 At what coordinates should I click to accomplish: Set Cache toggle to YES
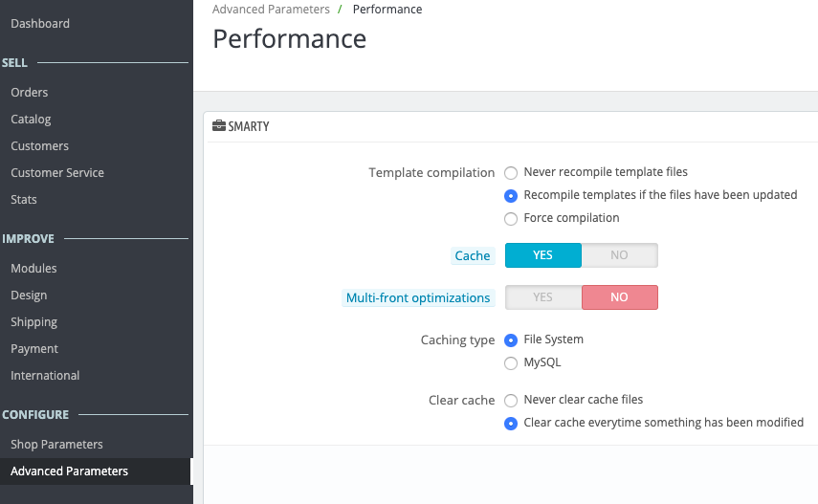[543, 255]
